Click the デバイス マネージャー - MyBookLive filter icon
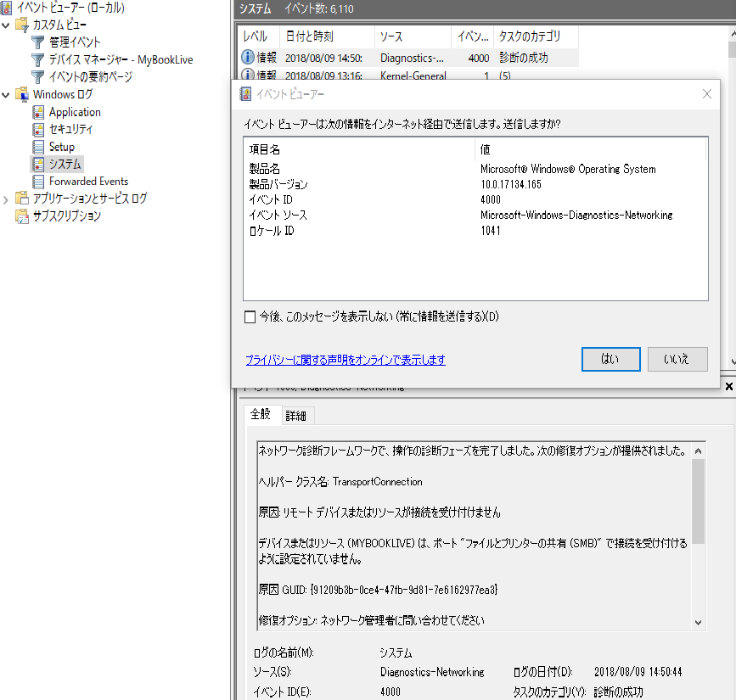The image size is (736, 700). point(37,59)
